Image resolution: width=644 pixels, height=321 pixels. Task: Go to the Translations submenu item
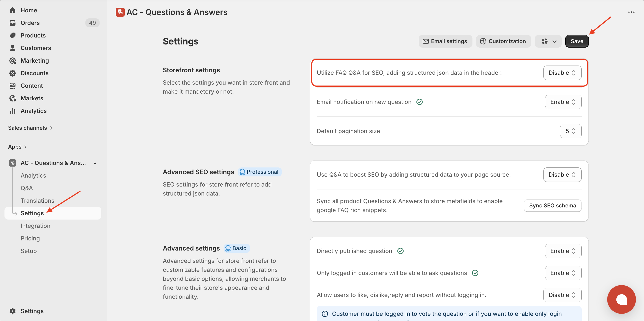pyautogui.click(x=37, y=201)
